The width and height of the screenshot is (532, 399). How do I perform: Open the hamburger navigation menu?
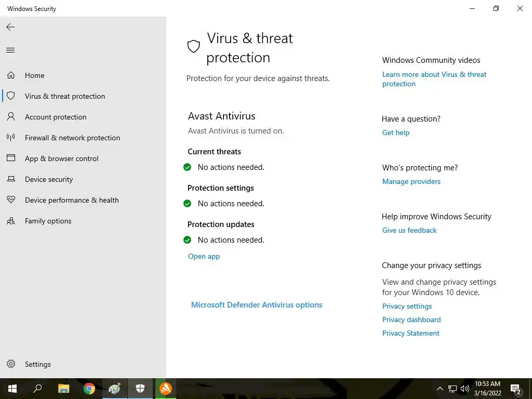(10, 50)
